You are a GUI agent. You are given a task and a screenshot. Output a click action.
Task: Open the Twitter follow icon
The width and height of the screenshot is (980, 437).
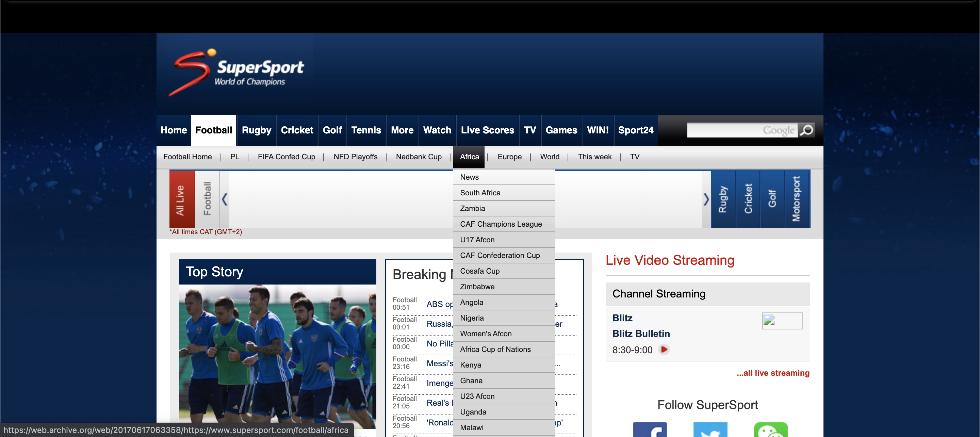coord(710,430)
